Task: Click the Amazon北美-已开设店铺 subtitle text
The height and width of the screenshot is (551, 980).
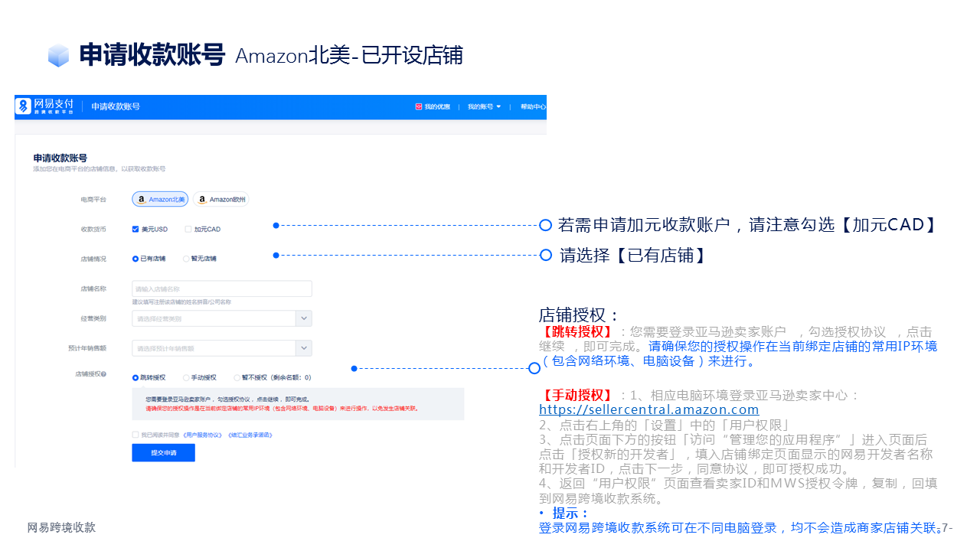Action: point(349,56)
